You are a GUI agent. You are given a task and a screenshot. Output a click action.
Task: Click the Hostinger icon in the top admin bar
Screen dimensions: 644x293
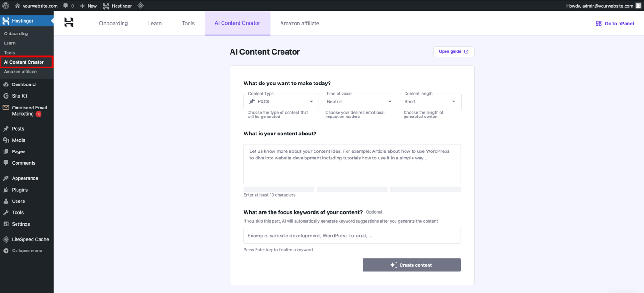[106, 6]
